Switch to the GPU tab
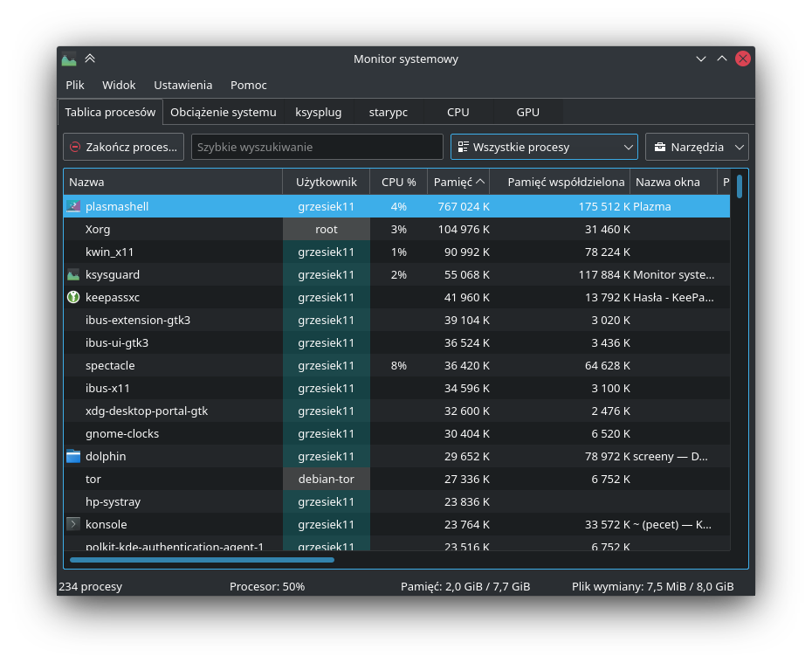Screen dimensions: 812x663 (x=527, y=112)
